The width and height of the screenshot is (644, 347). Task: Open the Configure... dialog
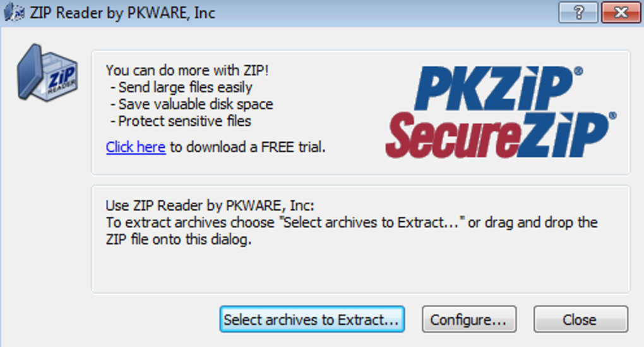pos(468,320)
